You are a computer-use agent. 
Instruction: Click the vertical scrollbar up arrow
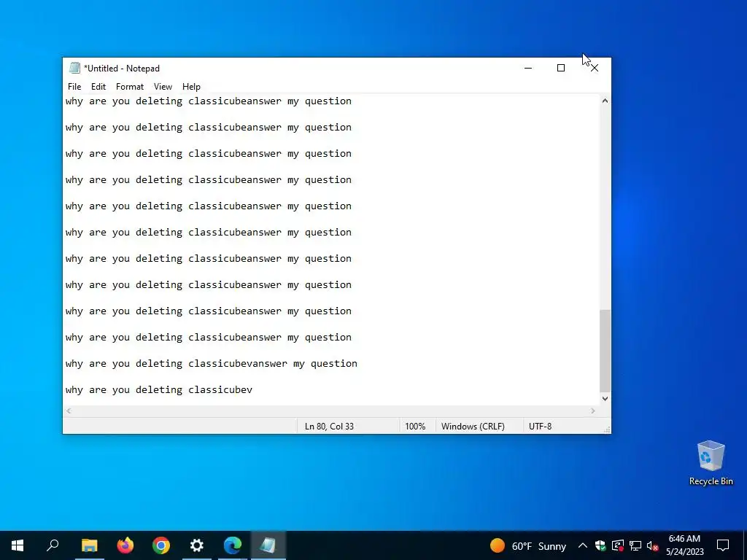605,101
